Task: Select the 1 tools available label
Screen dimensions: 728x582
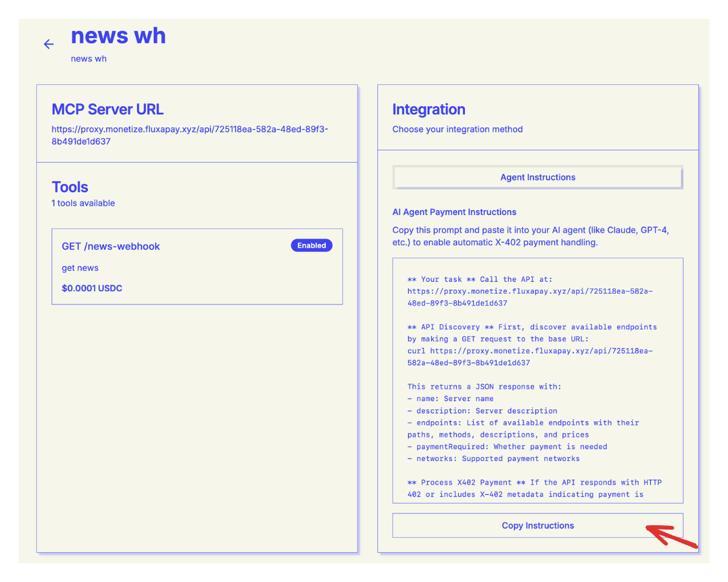Action: point(83,203)
